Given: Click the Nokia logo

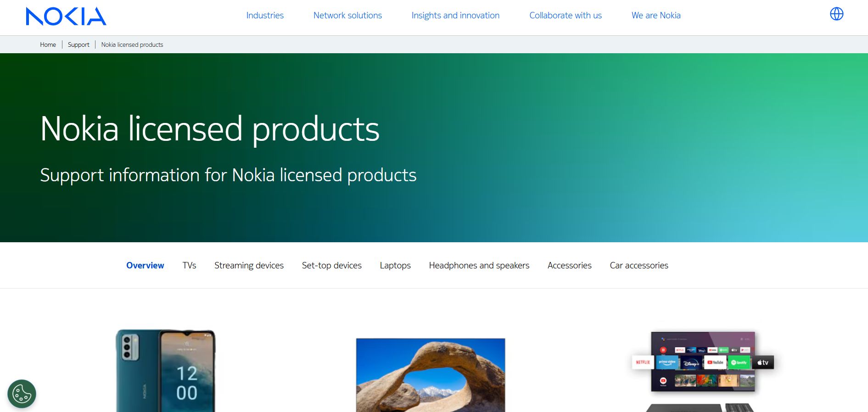Looking at the screenshot, I should click(x=66, y=16).
